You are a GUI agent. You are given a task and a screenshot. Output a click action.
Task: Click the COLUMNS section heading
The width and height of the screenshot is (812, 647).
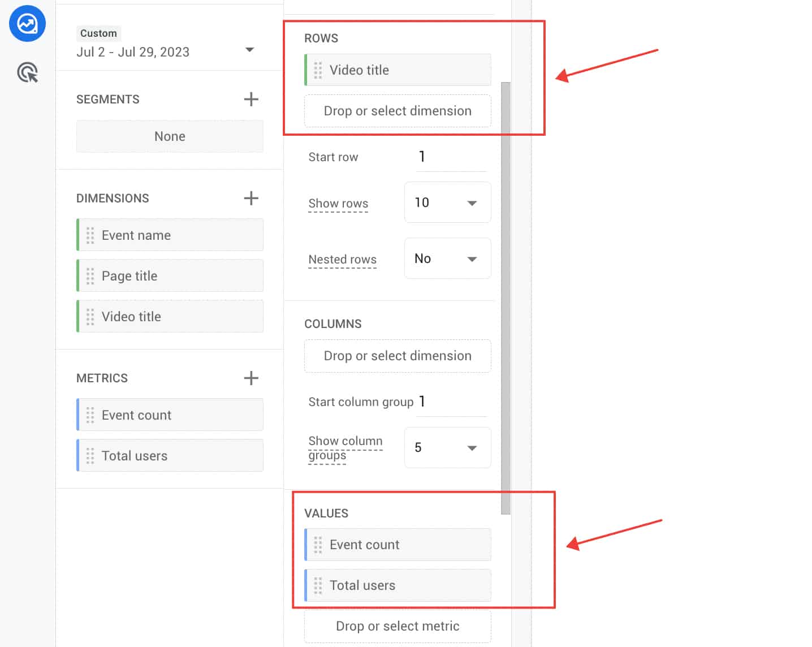pos(333,324)
